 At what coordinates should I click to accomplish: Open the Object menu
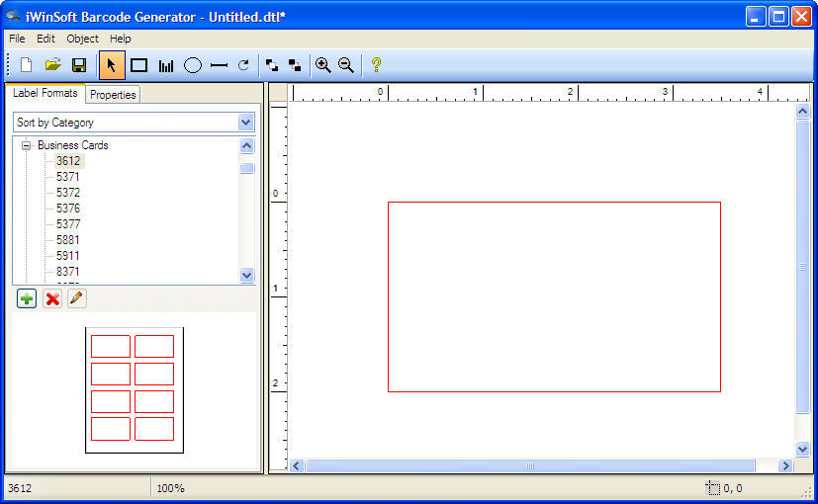tap(82, 39)
